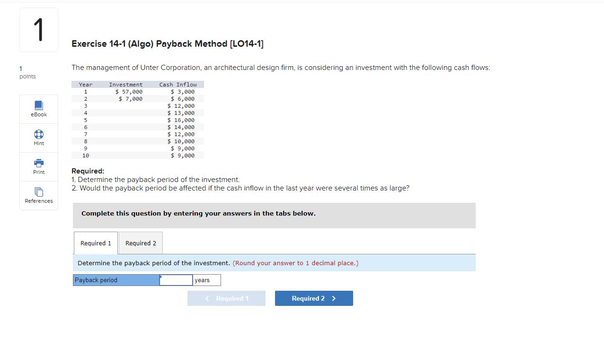This screenshot has width=604, height=364.
Task: Go to next with Required 2 button
Action: pos(314,298)
